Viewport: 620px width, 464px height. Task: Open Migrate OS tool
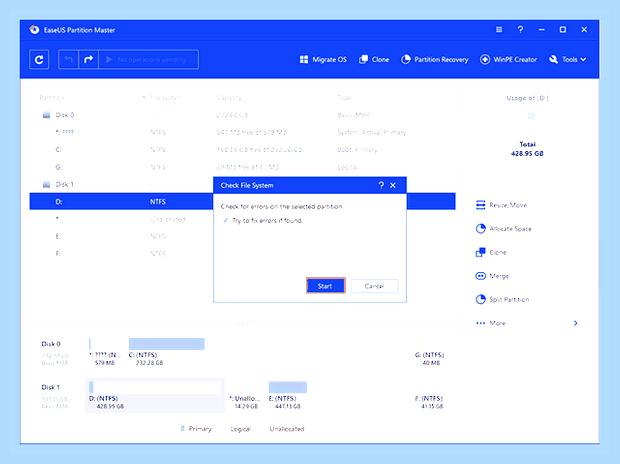click(323, 60)
